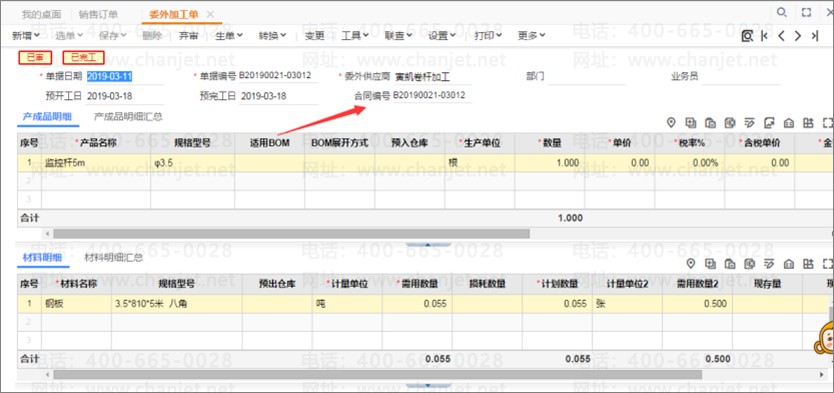Viewport: 834px width, 393px height.
Task: Click the location pin icon in 材料明细 toolbar
Action: pos(691,263)
